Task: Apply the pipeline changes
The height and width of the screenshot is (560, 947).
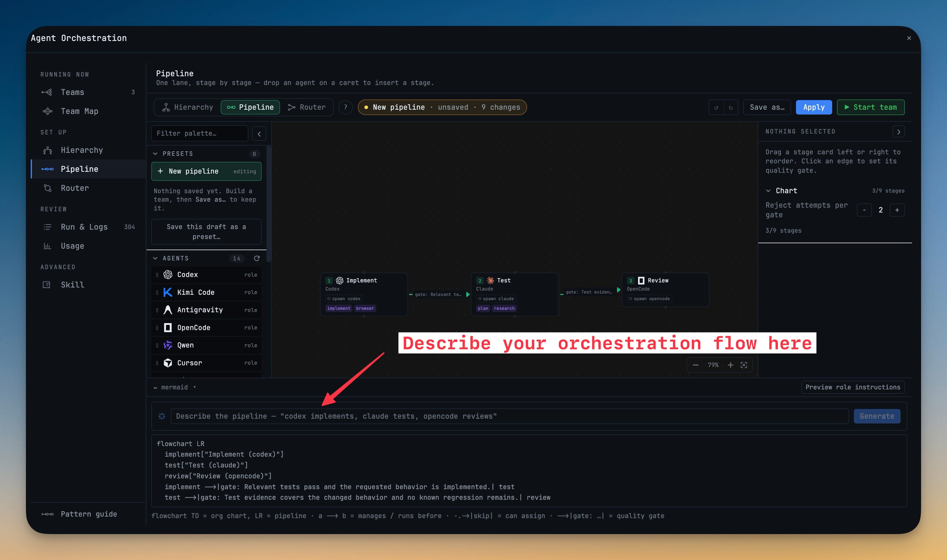Action: point(814,107)
